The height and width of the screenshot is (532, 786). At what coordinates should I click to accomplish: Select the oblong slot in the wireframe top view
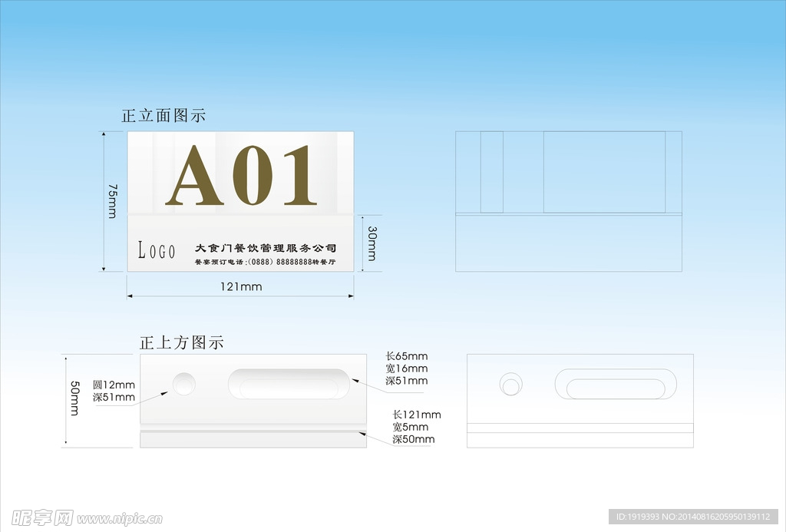click(x=616, y=385)
